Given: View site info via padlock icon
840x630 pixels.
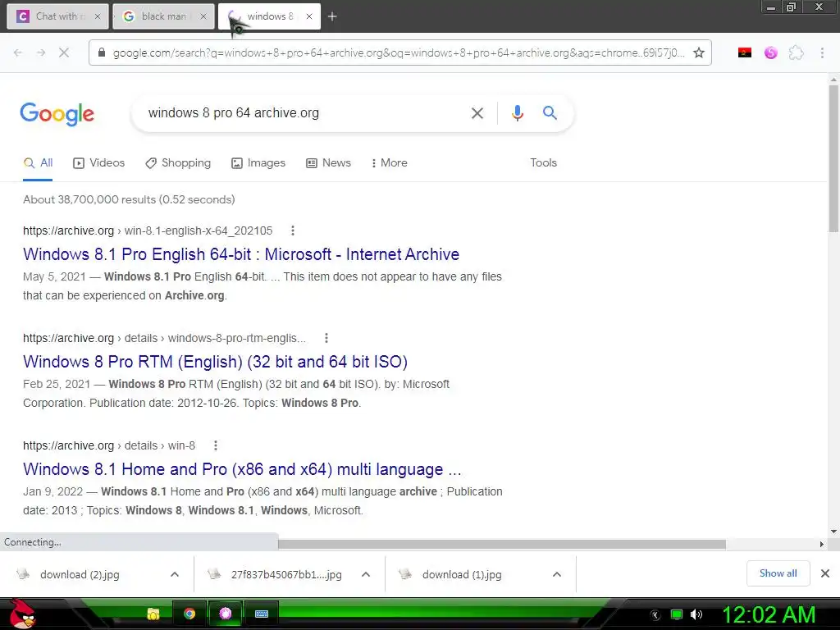Looking at the screenshot, I should tap(101, 52).
